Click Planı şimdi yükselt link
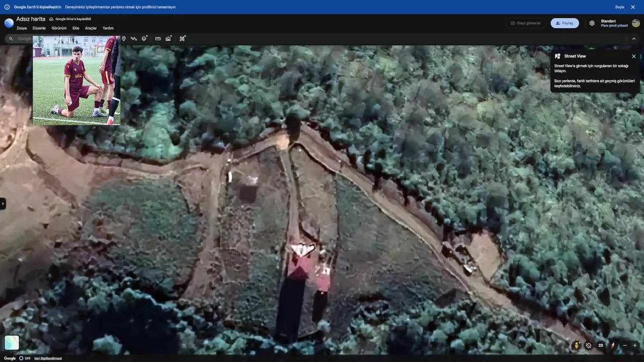The width and height of the screenshot is (644, 362). (x=614, y=26)
